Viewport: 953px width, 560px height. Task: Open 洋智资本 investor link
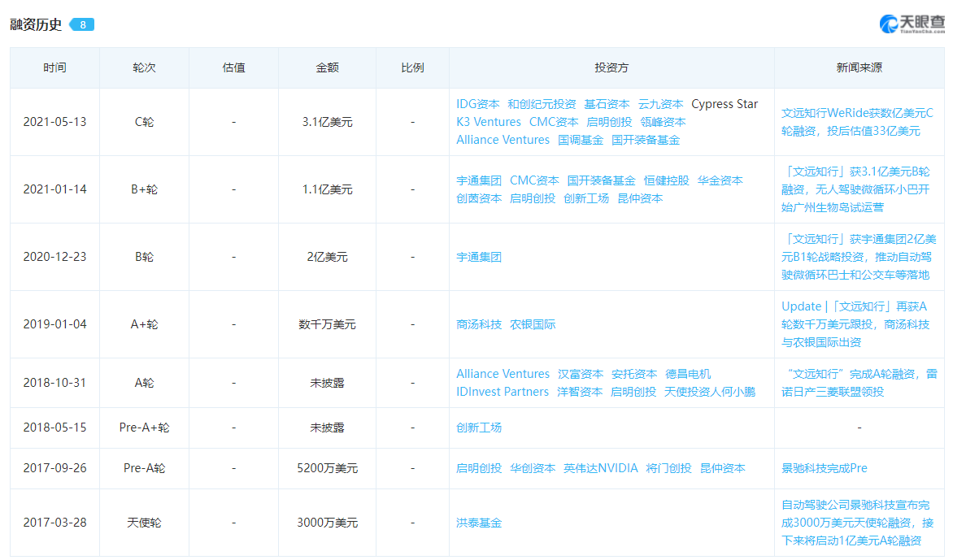click(x=579, y=392)
